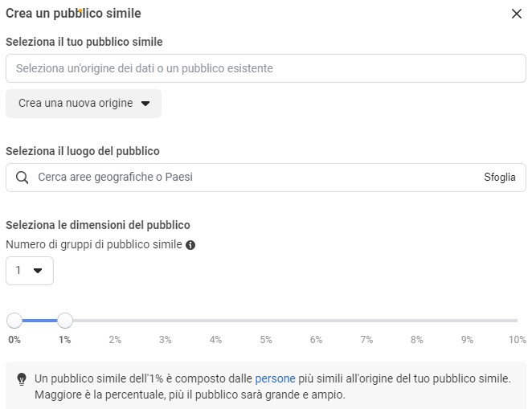The width and height of the screenshot is (532, 409).
Task: Click the slider handle at 0%
Action: coord(14,321)
